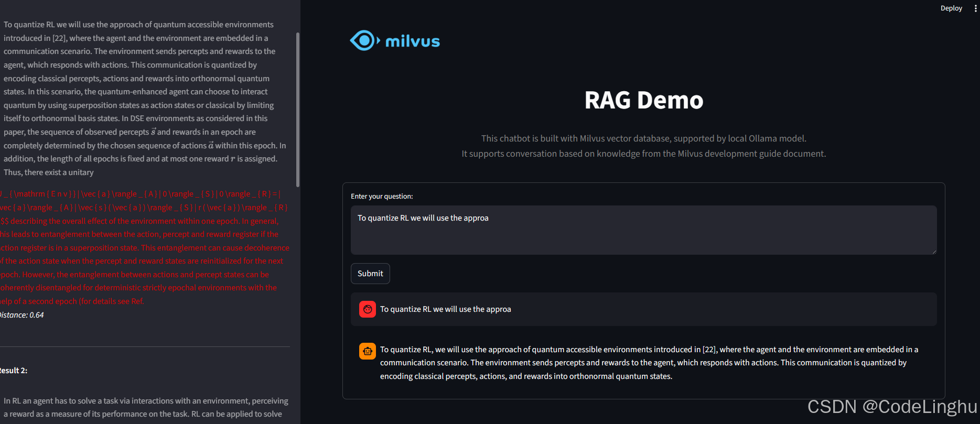Click sidebar text 'In RL an agent has to solve'

[x=146, y=401]
